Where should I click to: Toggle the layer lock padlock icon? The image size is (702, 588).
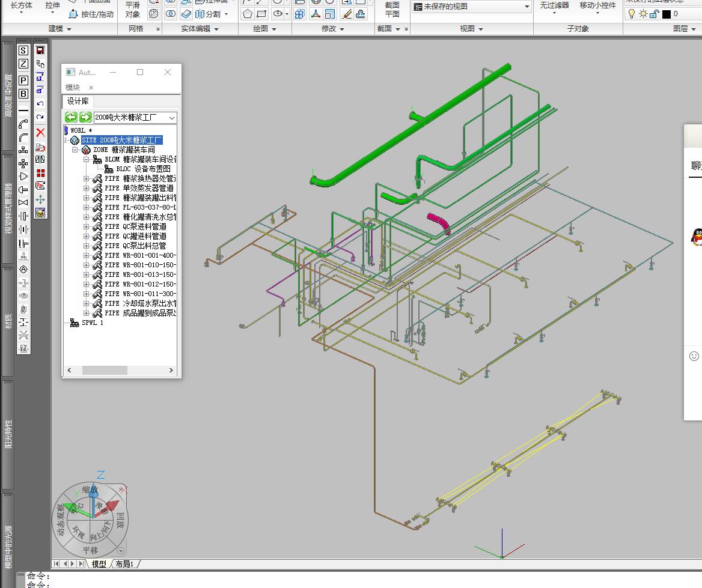coord(655,14)
